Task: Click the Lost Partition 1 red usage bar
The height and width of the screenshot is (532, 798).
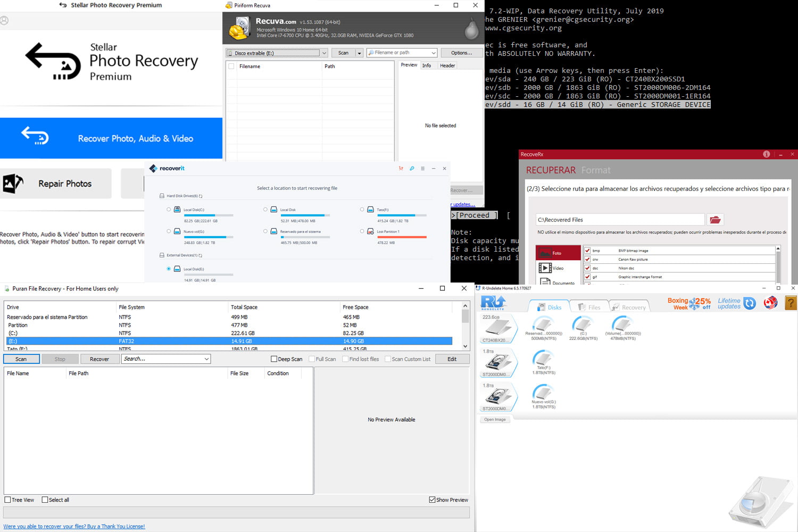Action: coord(402,237)
